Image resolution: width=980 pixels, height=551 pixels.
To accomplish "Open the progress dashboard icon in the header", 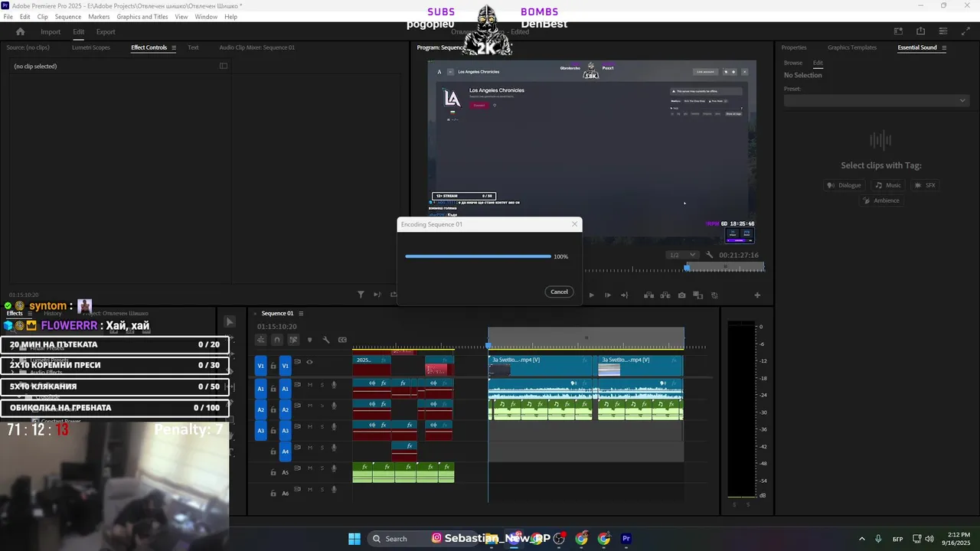I will pos(943,31).
